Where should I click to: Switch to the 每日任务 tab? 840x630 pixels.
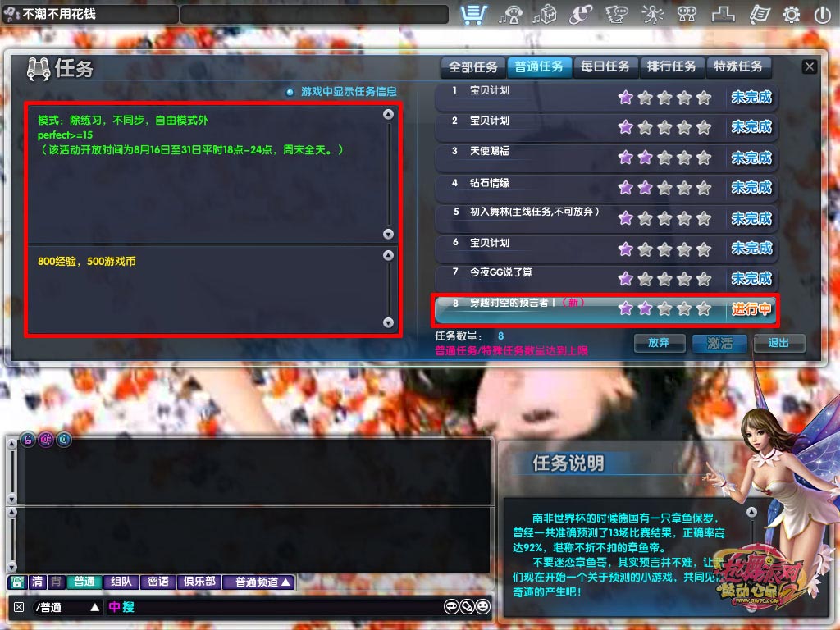click(x=605, y=66)
